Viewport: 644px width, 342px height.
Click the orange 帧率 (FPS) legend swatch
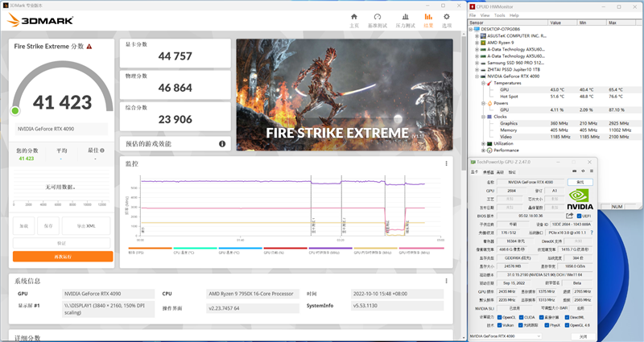point(150,249)
